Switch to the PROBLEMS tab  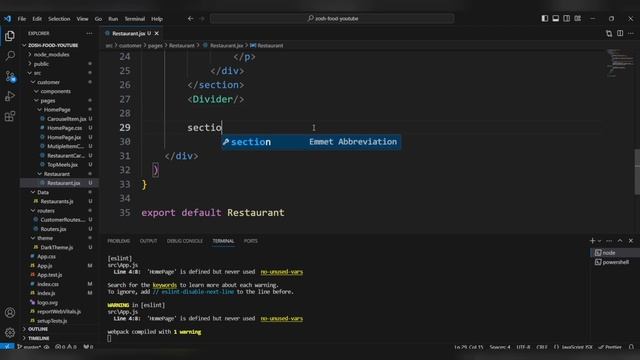pos(119,241)
